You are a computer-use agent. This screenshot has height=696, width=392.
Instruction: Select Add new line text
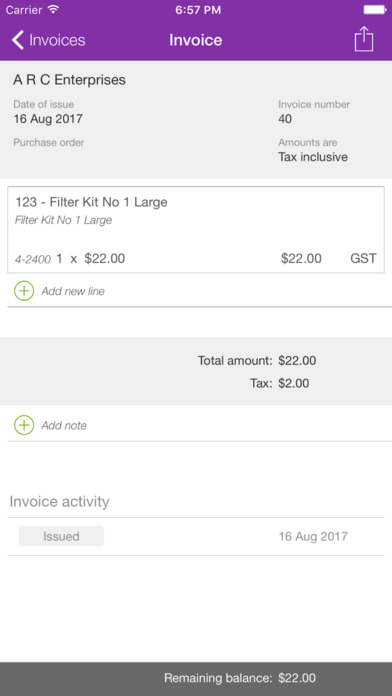pyautogui.click(x=73, y=292)
